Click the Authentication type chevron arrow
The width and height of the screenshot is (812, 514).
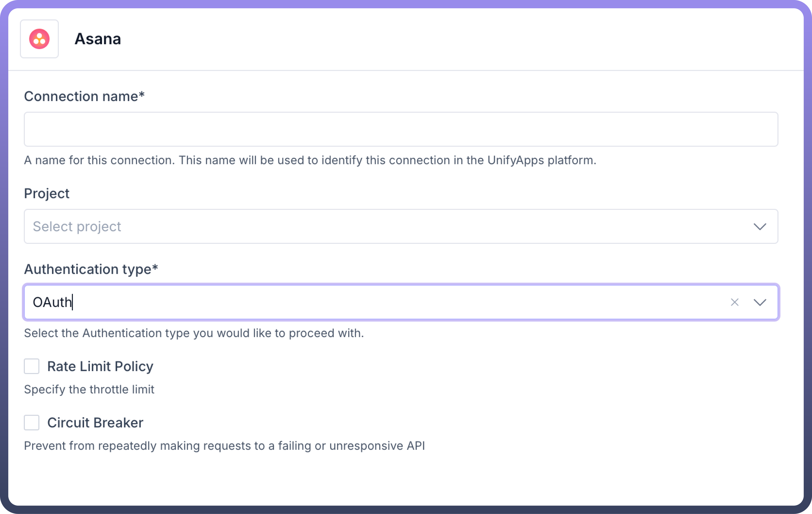click(x=760, y=302)
